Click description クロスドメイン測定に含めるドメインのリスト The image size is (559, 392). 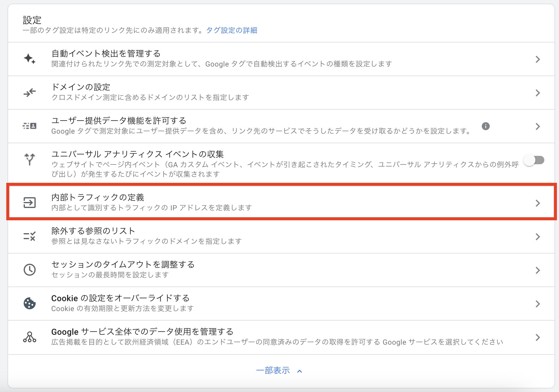pos(150,97)
